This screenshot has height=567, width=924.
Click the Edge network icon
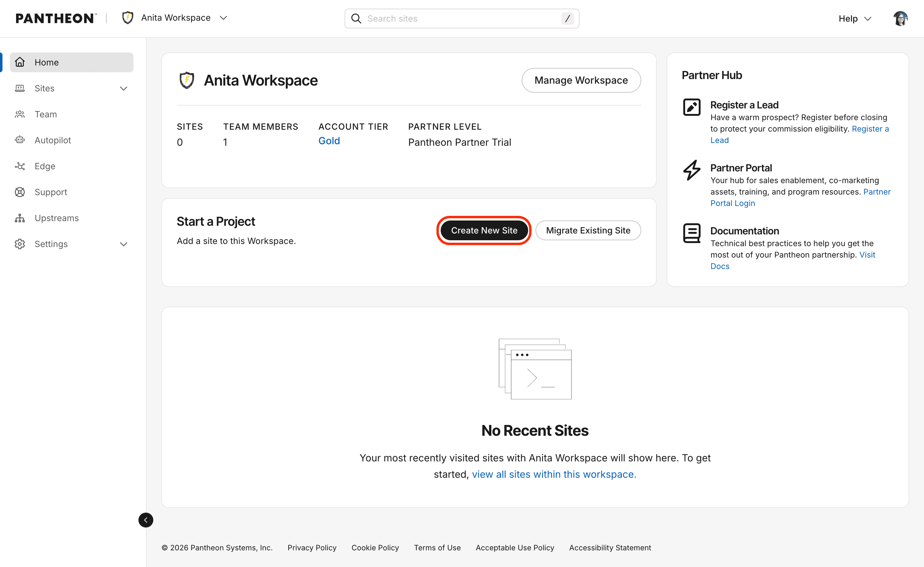[x=20, y=166]
